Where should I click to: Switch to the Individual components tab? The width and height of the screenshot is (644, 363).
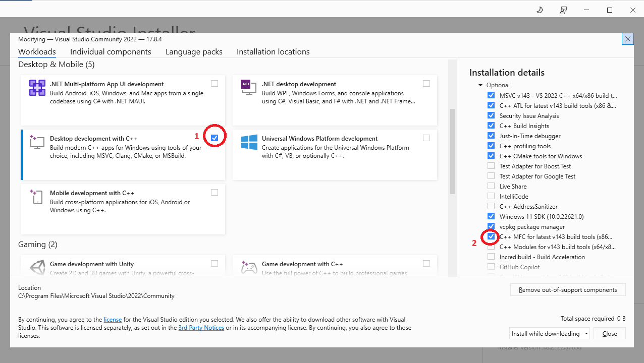tap(111, 52)
